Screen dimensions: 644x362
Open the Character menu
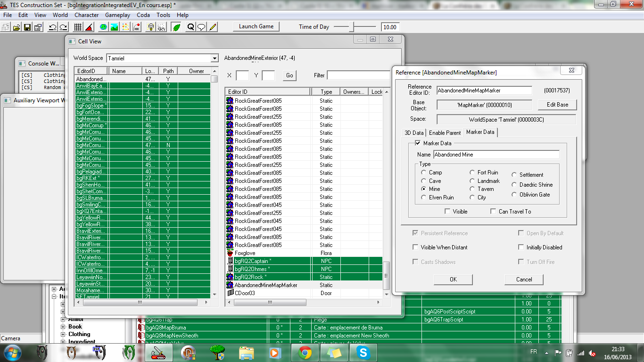tap(87, 15)
